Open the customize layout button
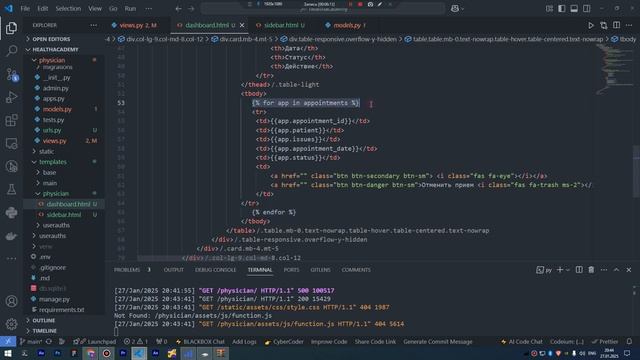This screenshot has width=640, height=360. coord(549,8)
